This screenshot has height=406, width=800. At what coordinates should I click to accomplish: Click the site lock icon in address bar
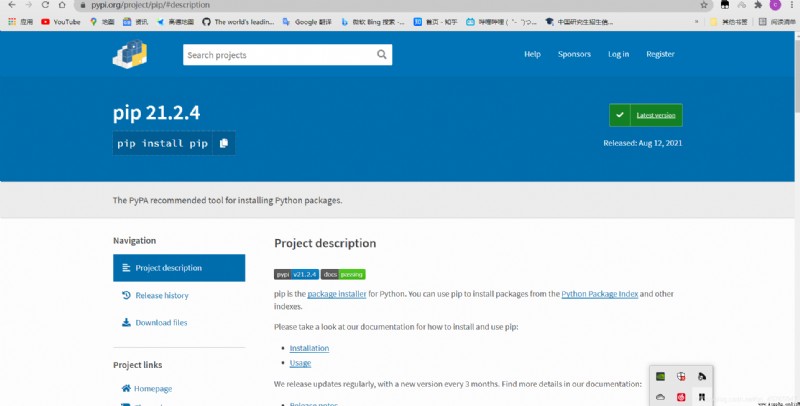click(83, 5)
